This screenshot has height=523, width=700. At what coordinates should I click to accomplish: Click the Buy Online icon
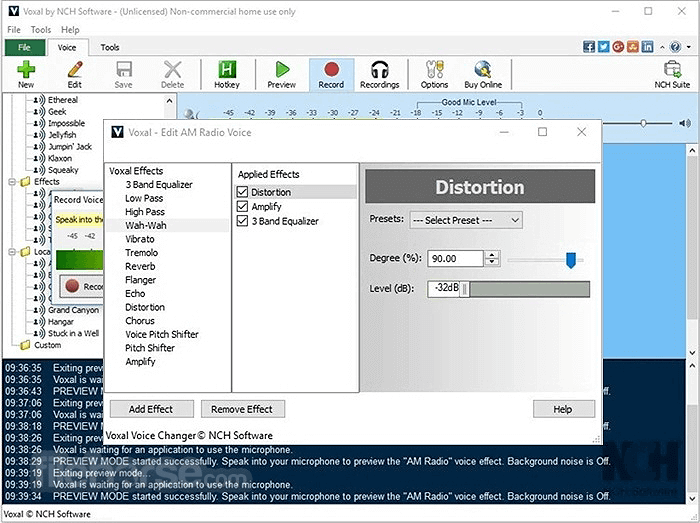point(483,70)
